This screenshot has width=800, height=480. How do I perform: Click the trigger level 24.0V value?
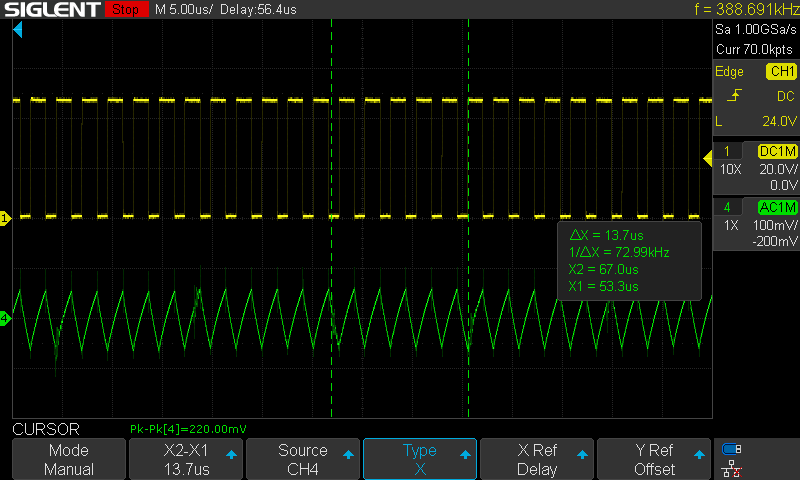[779, 121]
